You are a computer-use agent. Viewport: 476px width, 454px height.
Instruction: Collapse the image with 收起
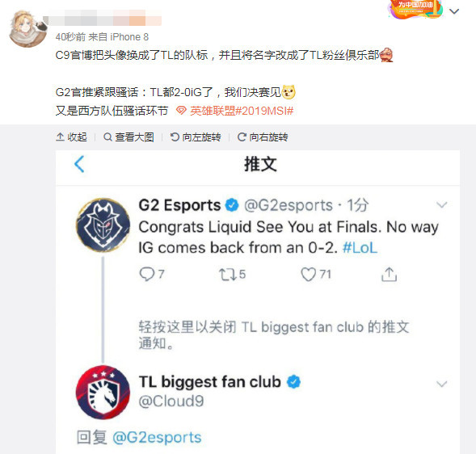click(x=71, y=137)
